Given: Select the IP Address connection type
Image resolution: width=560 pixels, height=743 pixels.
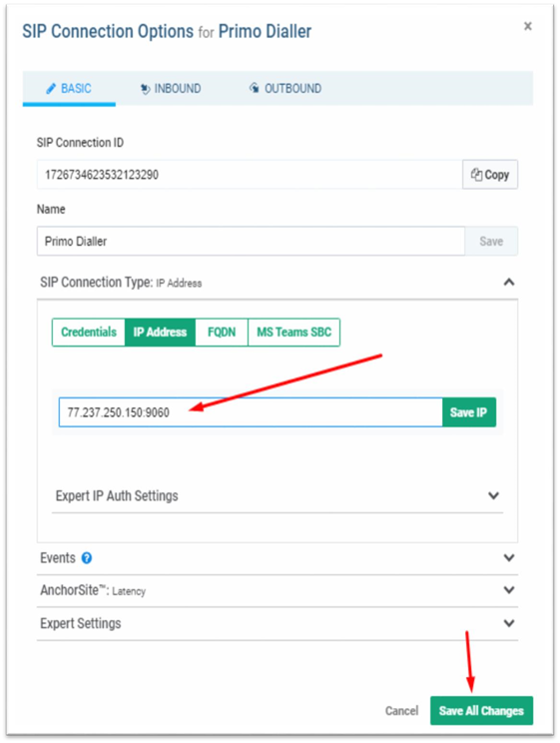Looking at the screenshot, I should (160, 333).
